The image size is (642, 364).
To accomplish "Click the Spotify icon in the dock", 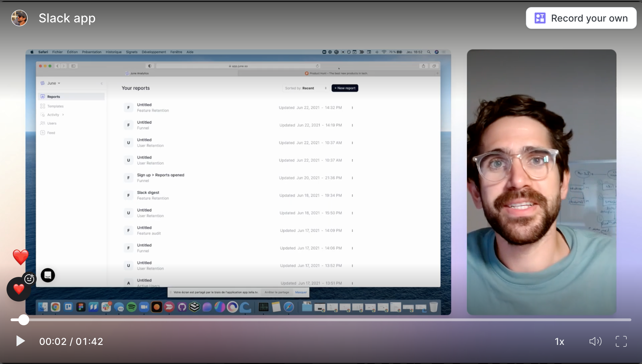I will [131, 307].
